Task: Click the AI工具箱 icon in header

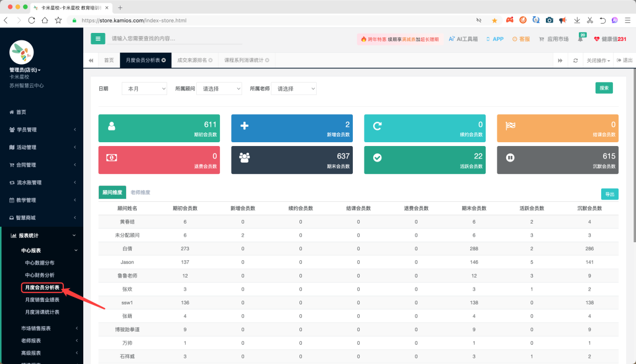Action: coord(452,39)
